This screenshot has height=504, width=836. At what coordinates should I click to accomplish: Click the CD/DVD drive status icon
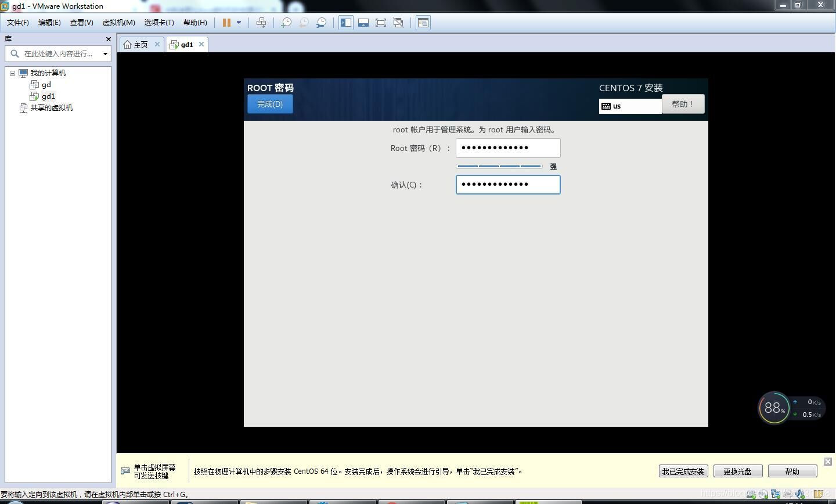click(763, 494)
